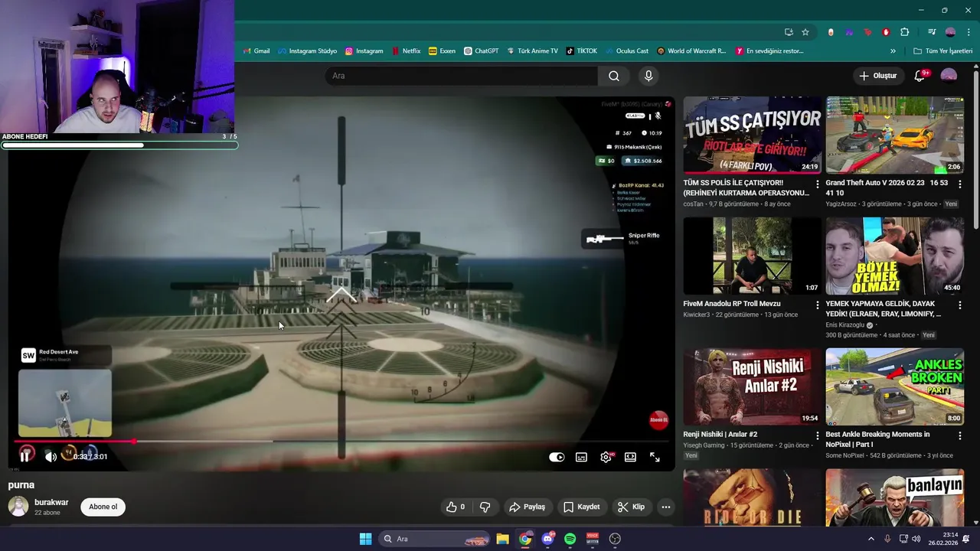The height and width of the screenshot is (551, 980).
Task: Open the burakwar channel name link
Action: coord(51,502)
